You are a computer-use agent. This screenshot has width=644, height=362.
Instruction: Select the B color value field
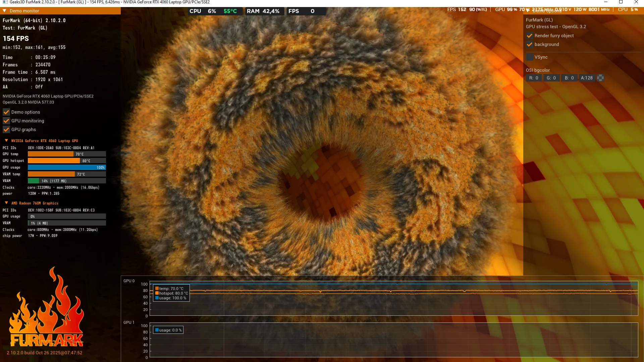tap(569, 78)
